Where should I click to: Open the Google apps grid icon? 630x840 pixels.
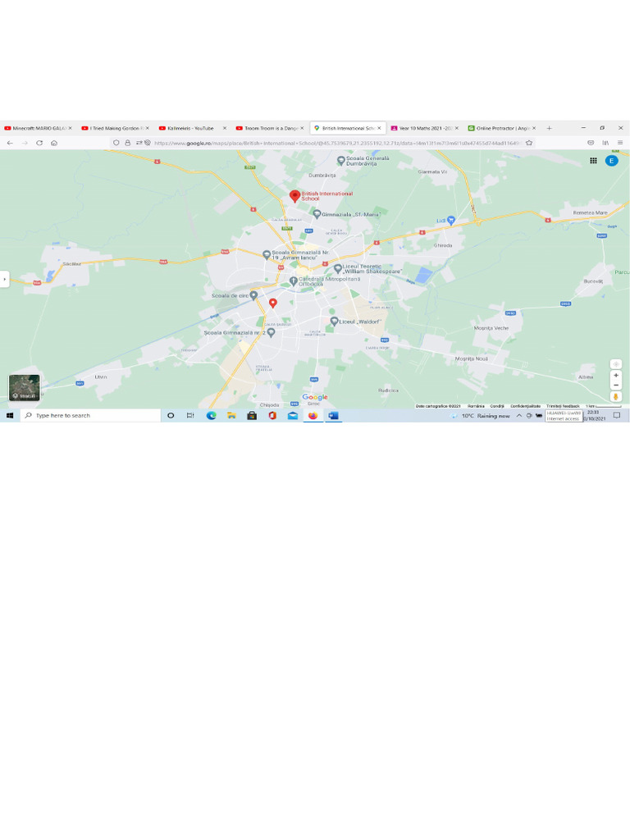594,161
